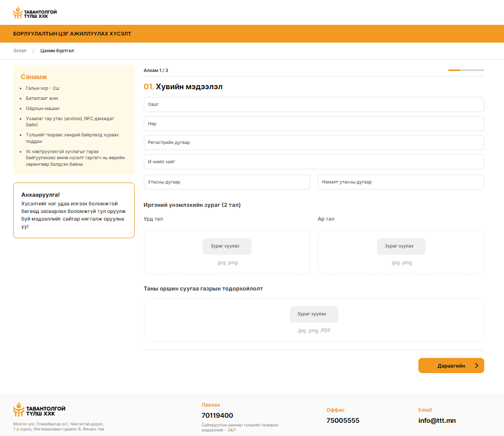Focus the Овог input field

point(314,104)
